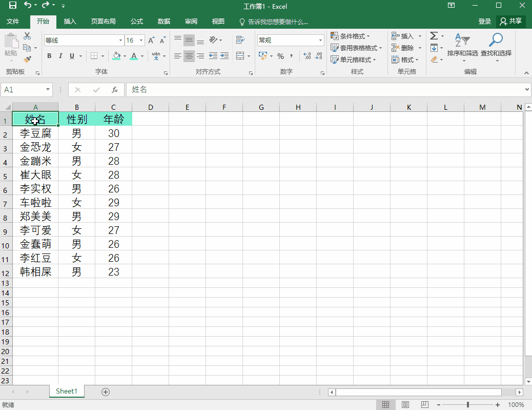Click the format painter brush icon

27,60
